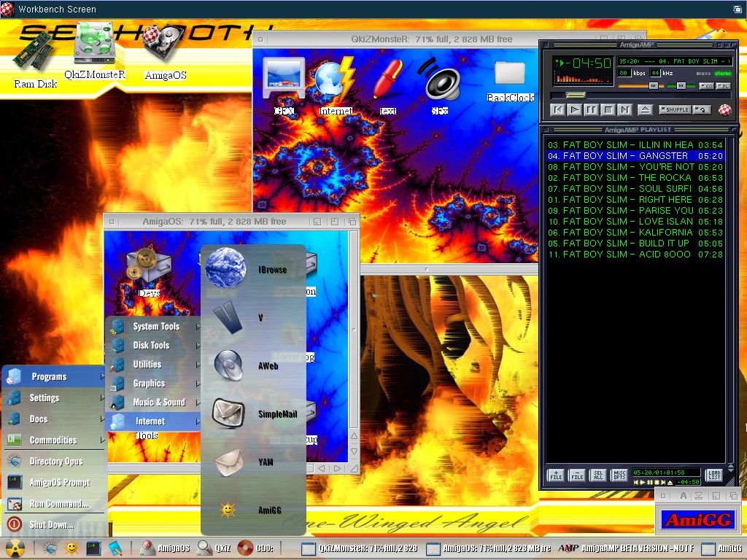Select playlist track 07 SOUL SURFI
This screenshot has width=747, height=560.
pyautogui.click(x=635, y=189)
